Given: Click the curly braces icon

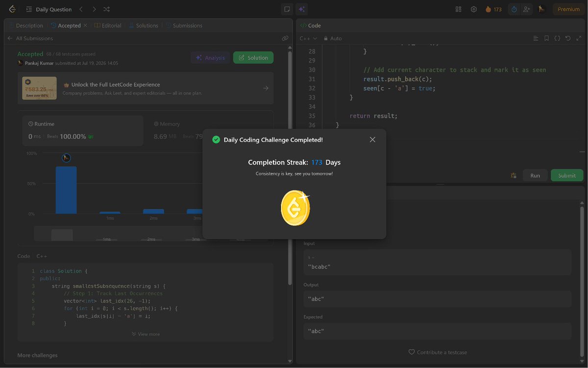Looking at the screenshot, I should [557, 38].
